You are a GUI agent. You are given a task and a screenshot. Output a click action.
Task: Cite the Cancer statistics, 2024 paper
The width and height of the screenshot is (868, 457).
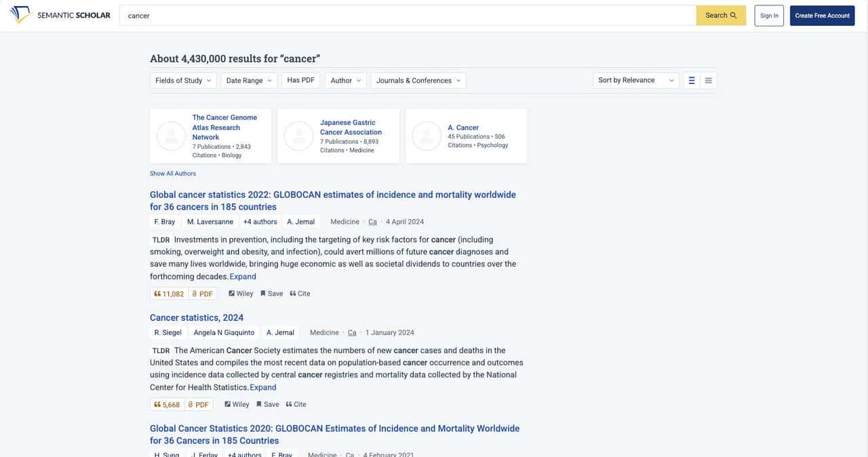click(x=296, y=405)
